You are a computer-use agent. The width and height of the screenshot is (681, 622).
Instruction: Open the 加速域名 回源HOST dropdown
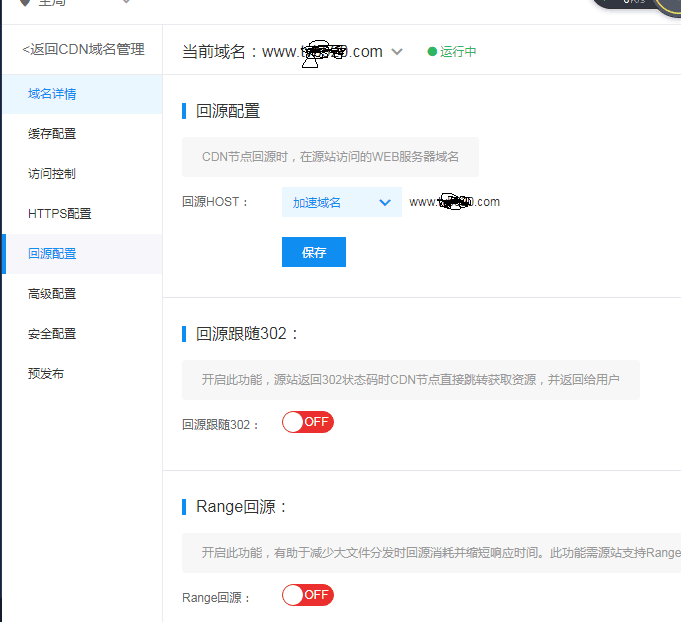click(x=342, y=202)
